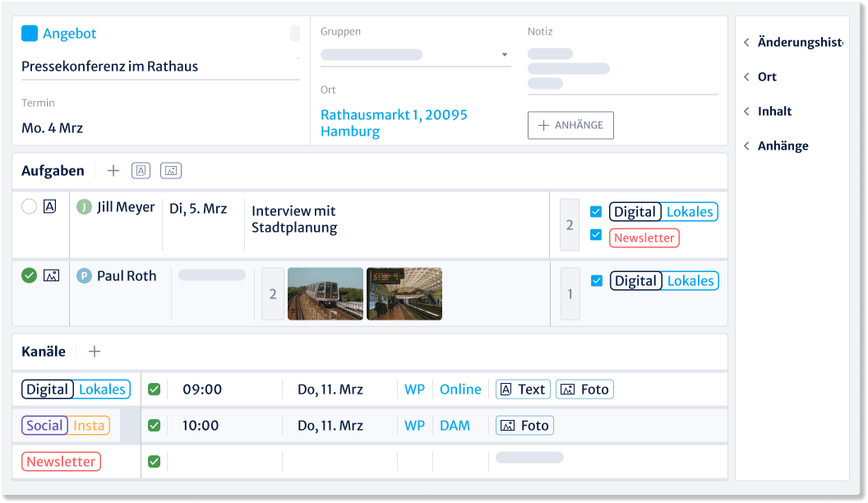
Task: Mark Jill Meyer's task as completed
Action: (x=30, y=206)
